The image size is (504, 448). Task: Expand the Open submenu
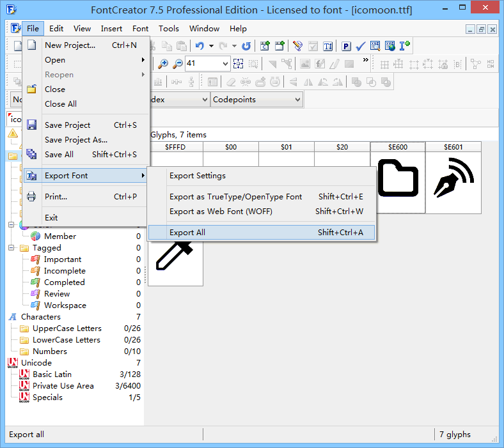click(86, 60)
